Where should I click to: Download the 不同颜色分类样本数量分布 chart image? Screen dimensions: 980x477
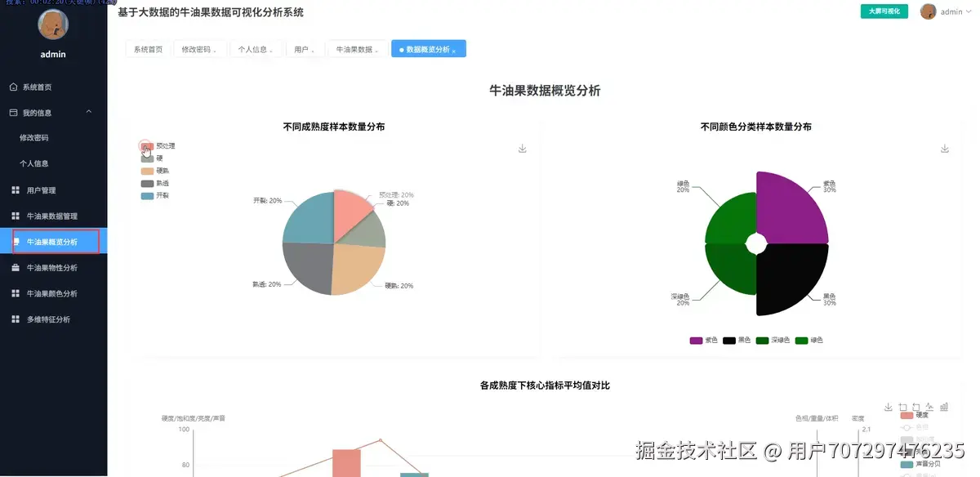(x=944, y=148)
